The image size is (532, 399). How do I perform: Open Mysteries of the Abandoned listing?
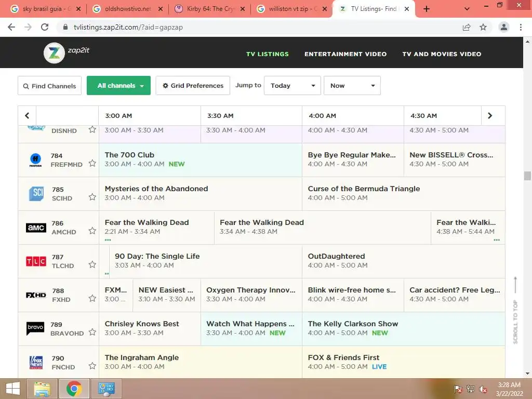click(201, 193)
